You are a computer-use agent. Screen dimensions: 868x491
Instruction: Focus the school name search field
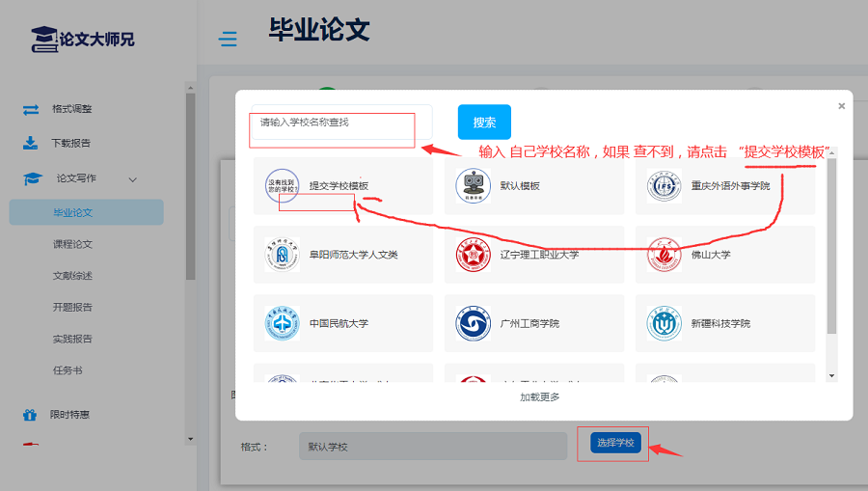coord(342,122)
